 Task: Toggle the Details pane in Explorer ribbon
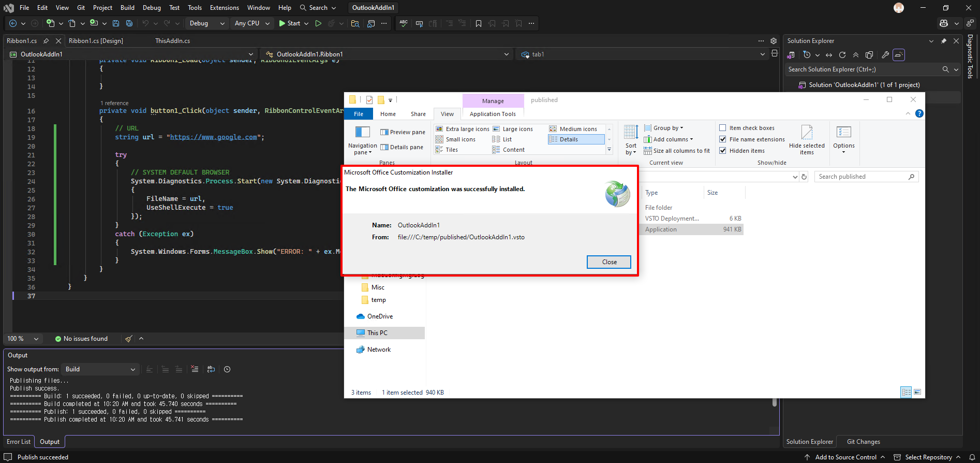[x=402, y=147]
